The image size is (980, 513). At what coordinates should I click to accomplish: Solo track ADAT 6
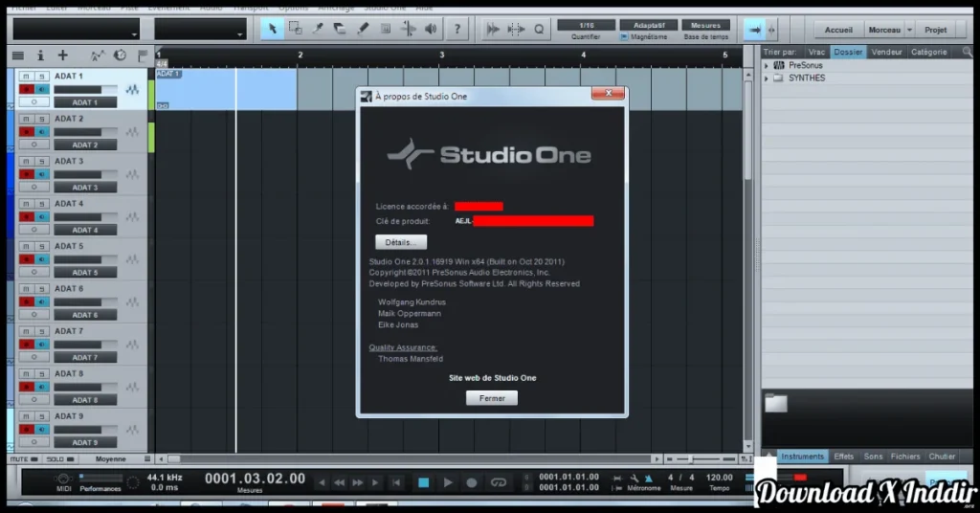pos(41,289)
